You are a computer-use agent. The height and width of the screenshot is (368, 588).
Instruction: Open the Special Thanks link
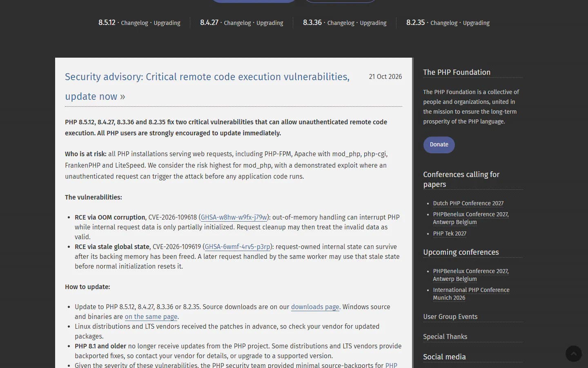(x=445, y=337)
